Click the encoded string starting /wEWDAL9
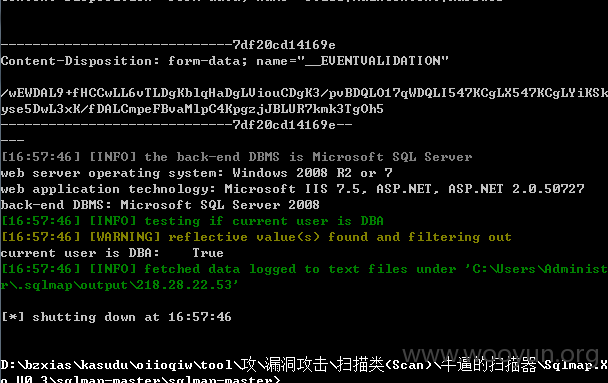This screenshot has width=608, height=383. pyautogui.click(x=304, y=93)
